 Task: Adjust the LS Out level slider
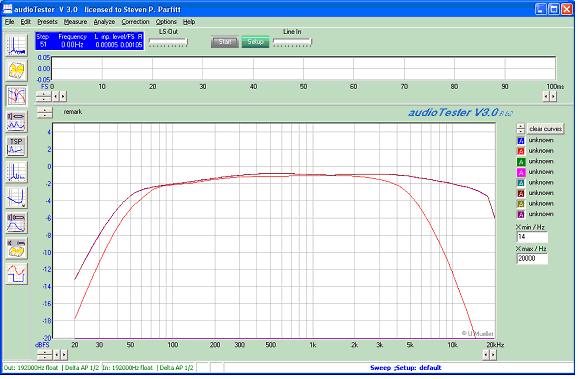coord(168,42)
